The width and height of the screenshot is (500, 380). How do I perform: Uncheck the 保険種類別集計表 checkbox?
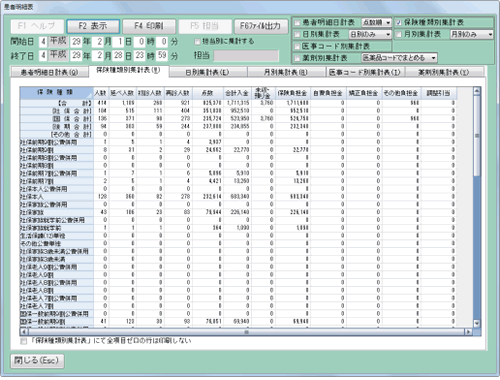[x=398, y=23]
